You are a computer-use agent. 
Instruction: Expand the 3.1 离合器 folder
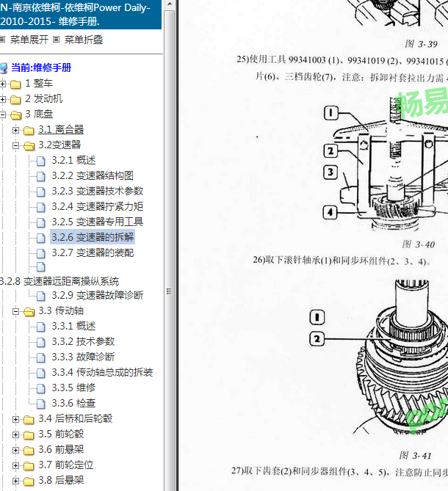pos(15,130)
